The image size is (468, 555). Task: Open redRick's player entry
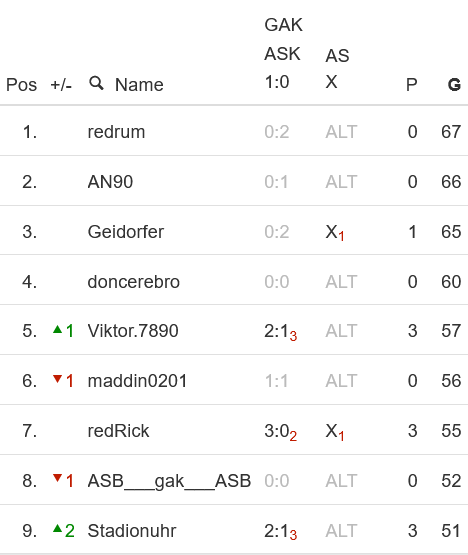pyautogui.click(x=118, y=431)
